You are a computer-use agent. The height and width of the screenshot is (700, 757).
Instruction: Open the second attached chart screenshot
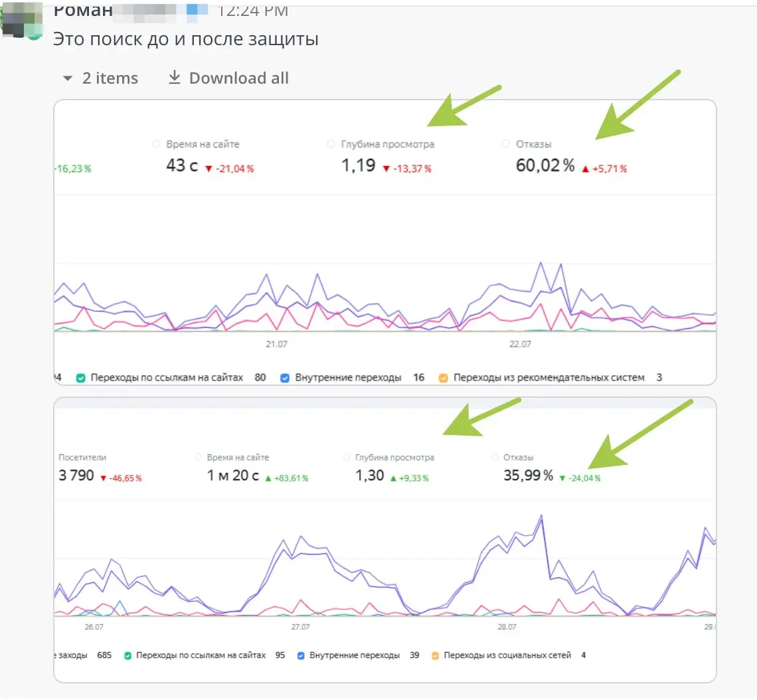(x=384, y=540)
